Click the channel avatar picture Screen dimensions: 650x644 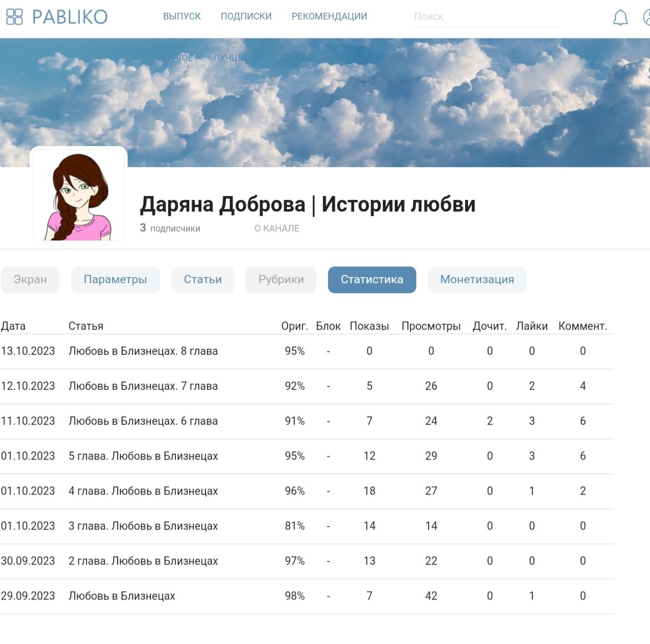[79, 194]
